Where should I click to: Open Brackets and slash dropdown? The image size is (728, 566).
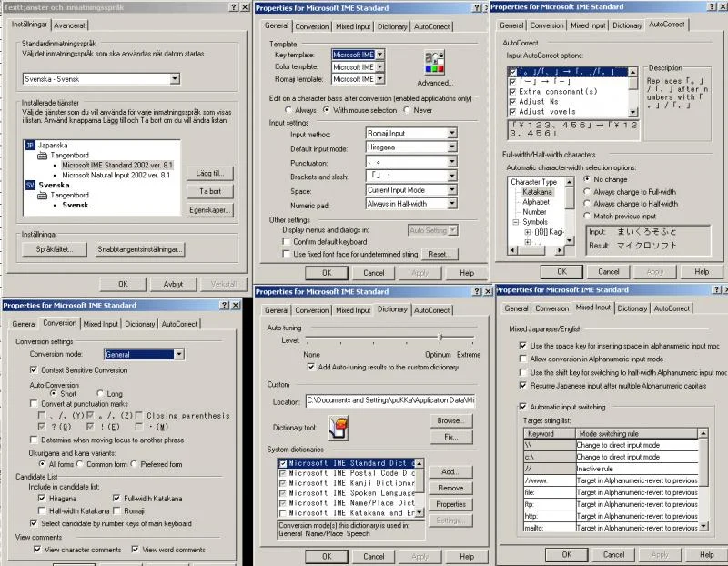click(451, 176)
